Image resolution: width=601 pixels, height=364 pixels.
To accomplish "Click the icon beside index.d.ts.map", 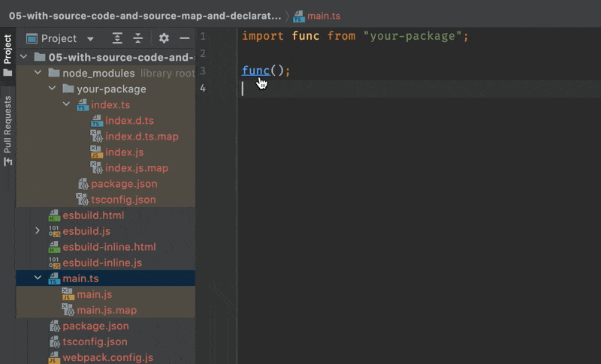I will [97, 137].
